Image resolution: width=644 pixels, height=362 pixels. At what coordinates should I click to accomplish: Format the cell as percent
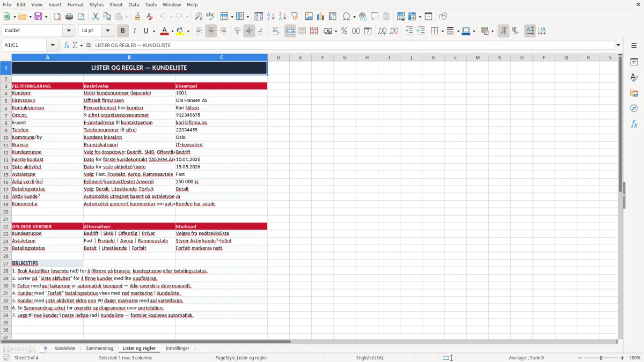point(344,31)
